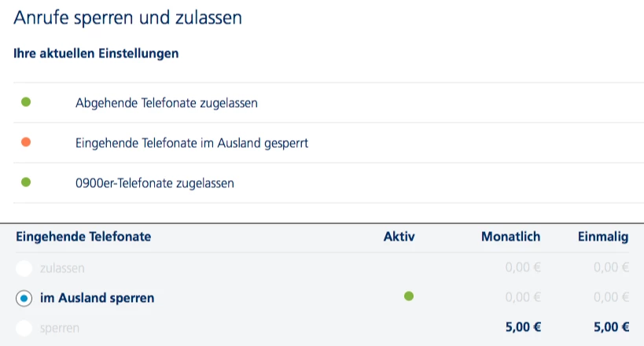
Task: Click the 'Aktiv' column header
Action: (x=399, y=236)
